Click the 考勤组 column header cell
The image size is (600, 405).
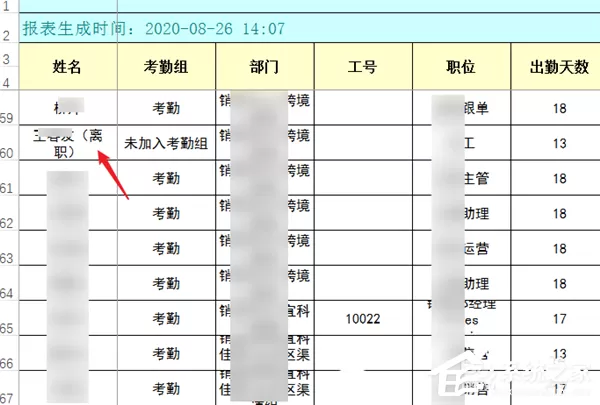pos(166,67)
